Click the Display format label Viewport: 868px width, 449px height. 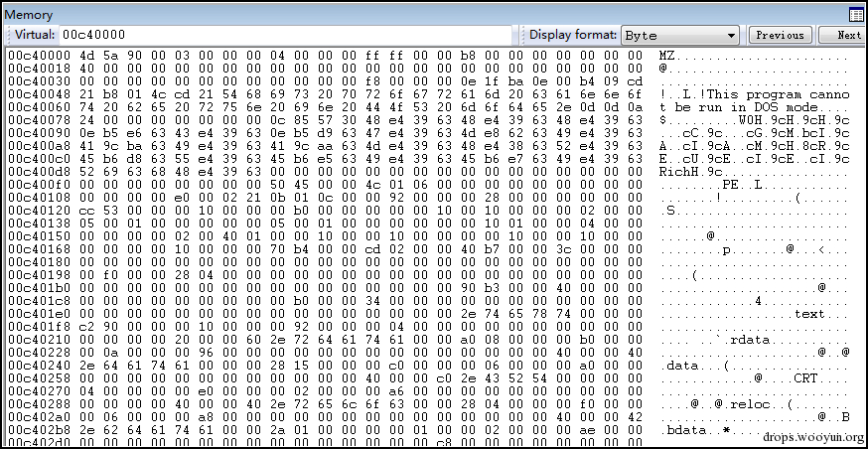[573, 35]
